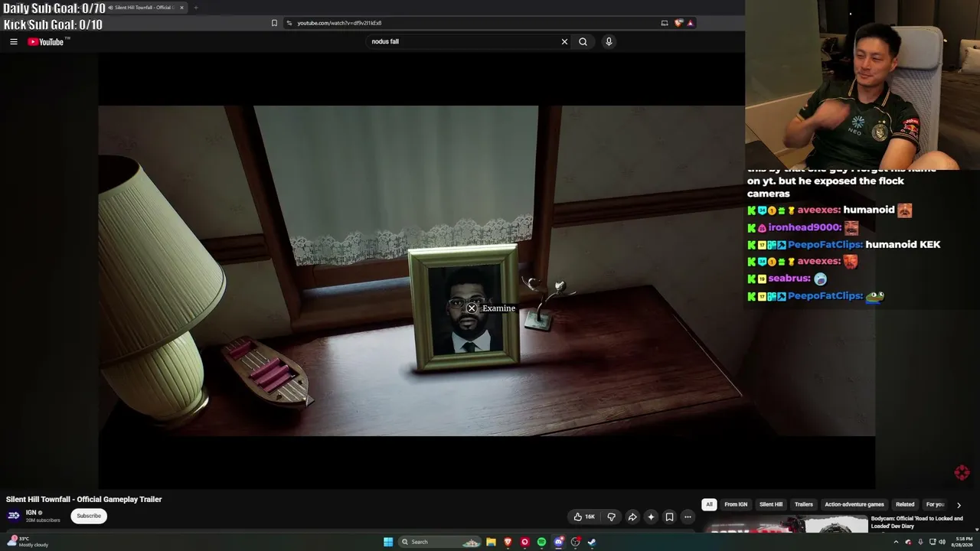This screenshot has height=551, width=980.
Task: Show hidden system tray icons
Action: pyautogui.click(x=896, y=542)
